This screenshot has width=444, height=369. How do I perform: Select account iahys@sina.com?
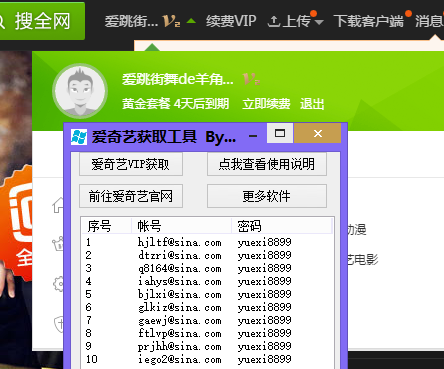point(180,281)
